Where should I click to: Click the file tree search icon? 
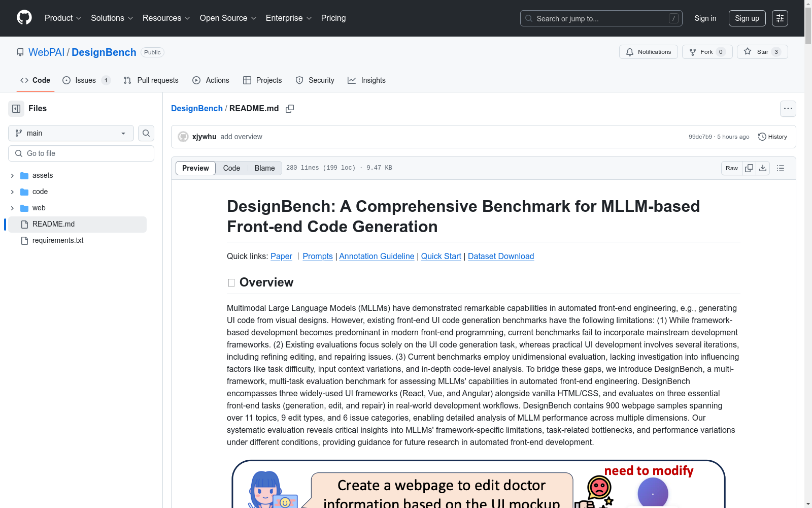pos(146,133)
